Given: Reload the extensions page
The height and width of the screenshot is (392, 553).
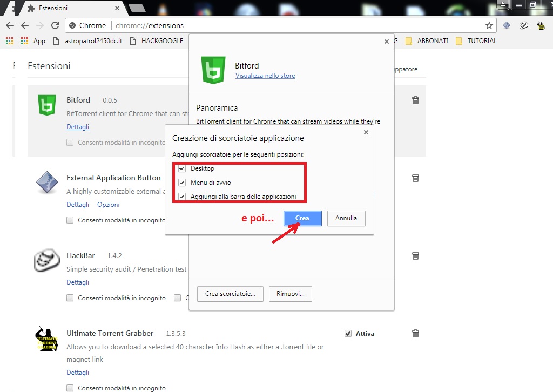Looking at the screenshot, I should coord(55,25).
